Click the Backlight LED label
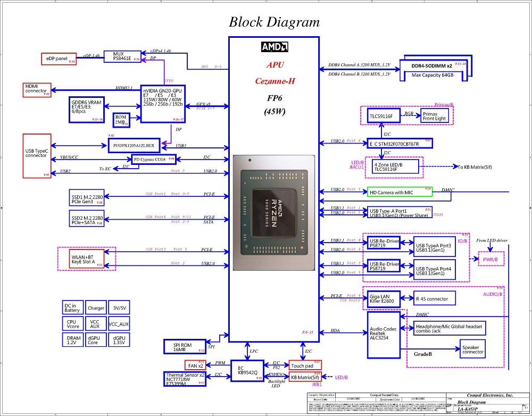This screenshot has width=532, height=416. pos(277,384)
